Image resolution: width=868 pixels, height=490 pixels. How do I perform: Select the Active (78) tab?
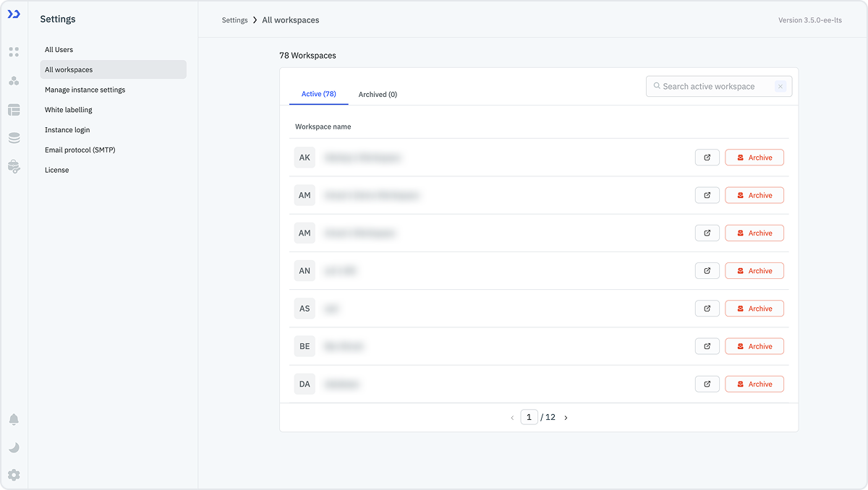[318, 94]
